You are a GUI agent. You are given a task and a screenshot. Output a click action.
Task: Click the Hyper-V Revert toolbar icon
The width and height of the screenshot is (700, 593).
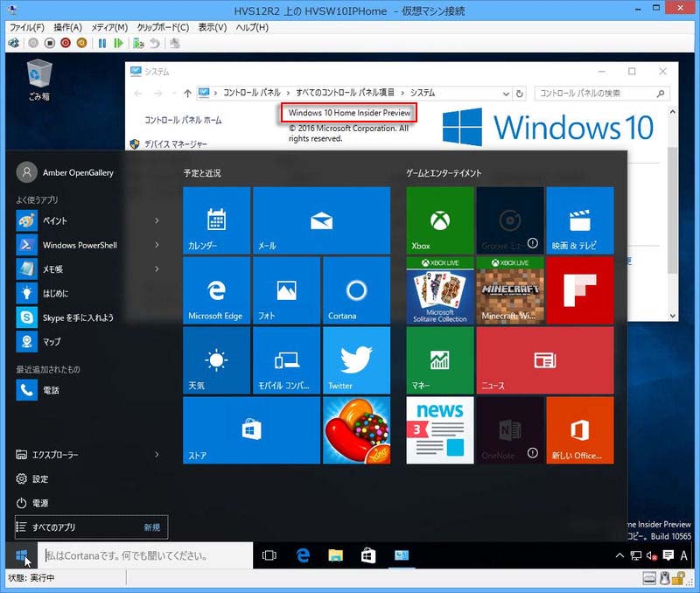(155, 43)
